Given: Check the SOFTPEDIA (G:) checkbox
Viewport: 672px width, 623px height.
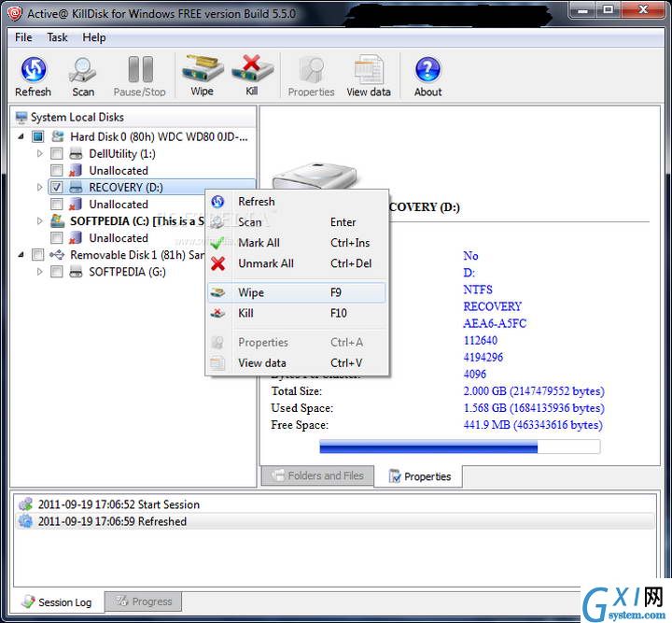Looking at the screenshot, I should click(x=57, y=272).
